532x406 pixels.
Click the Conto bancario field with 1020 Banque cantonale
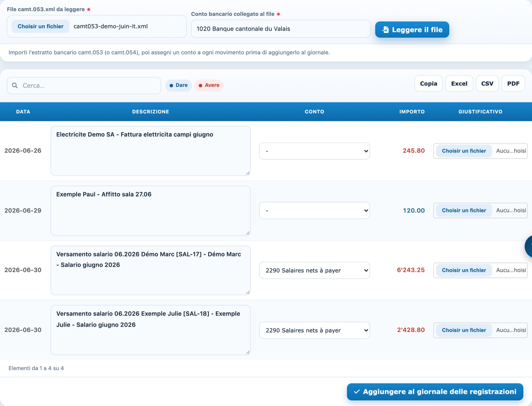point(281,29)
